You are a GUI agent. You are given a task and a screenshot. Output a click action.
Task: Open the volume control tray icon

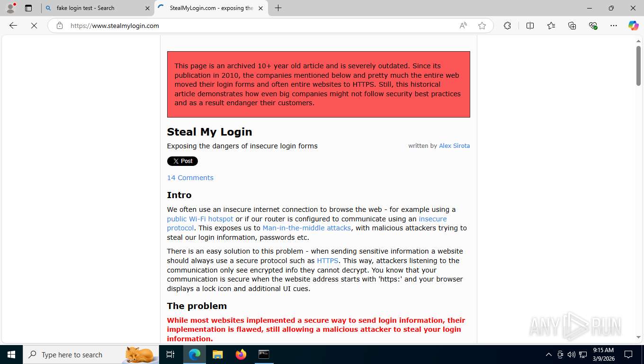pos(572,355)
